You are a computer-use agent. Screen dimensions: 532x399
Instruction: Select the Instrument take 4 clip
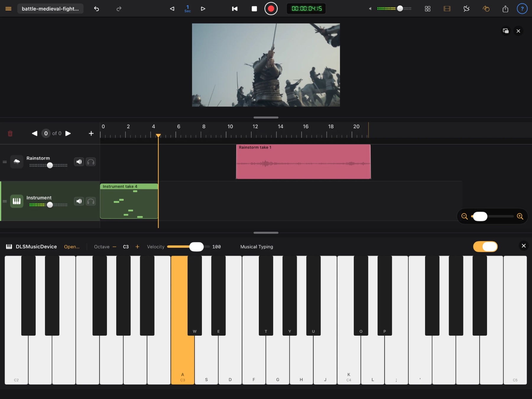point(129,201)
